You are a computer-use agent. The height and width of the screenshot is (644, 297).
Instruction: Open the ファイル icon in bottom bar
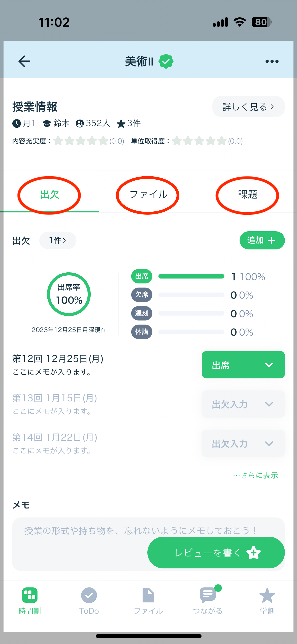click(148, 595)
